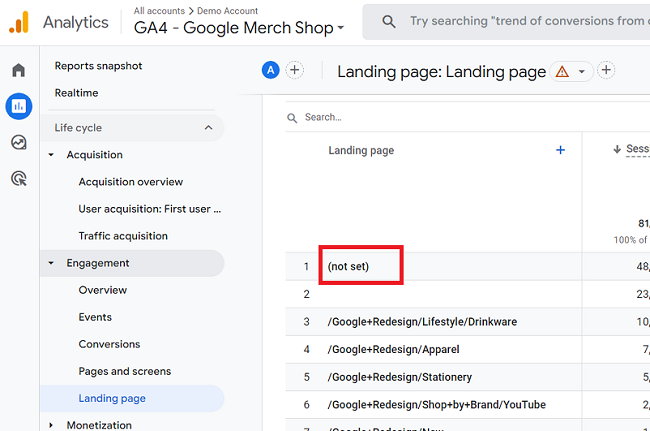Open Conversions report
Screen dimensions: 650x431
click(109, 344)
